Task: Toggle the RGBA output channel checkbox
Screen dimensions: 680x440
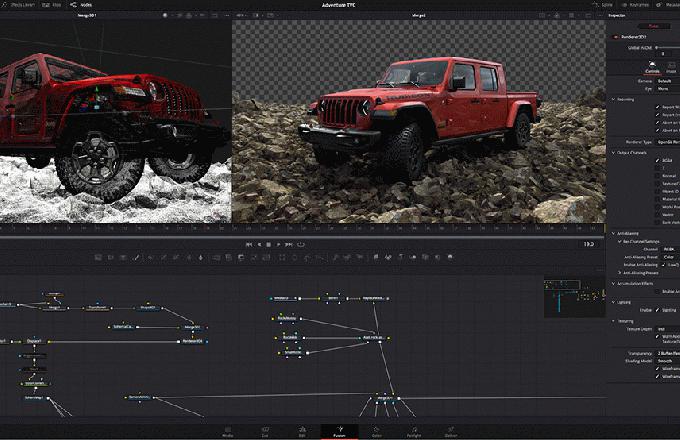Action: (657, 159)
